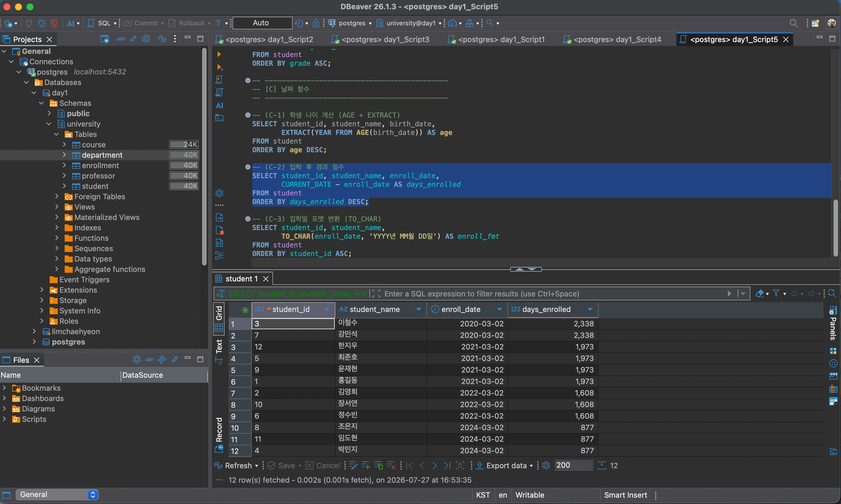Select cell with name 이철수
Image resolution: width=841 pixels, height=504 pixels.
tap(381, 323)
